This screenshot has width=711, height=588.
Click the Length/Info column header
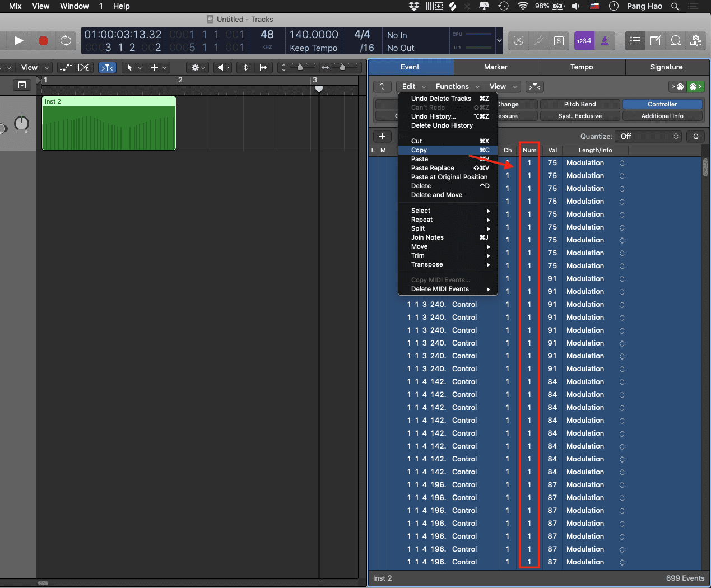595,150
